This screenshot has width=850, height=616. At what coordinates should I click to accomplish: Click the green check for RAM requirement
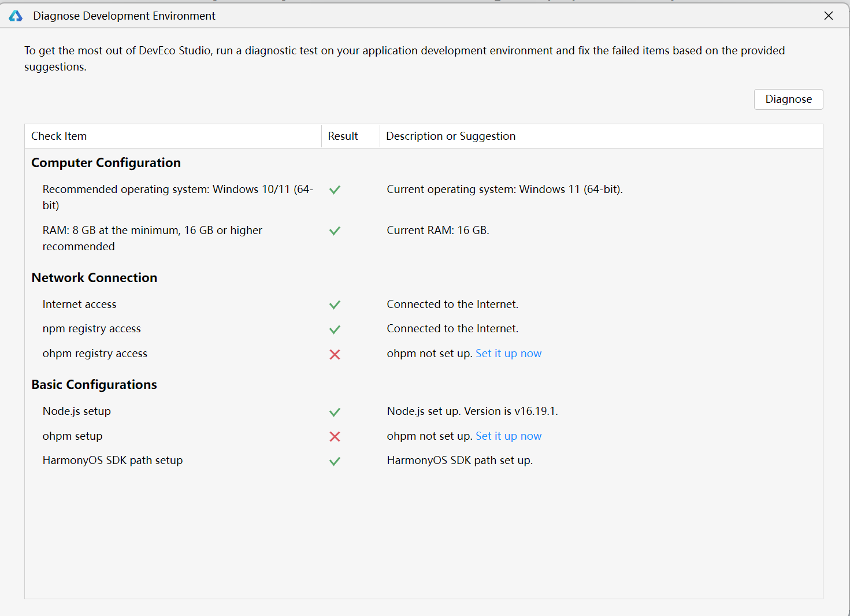click(335, 231)
